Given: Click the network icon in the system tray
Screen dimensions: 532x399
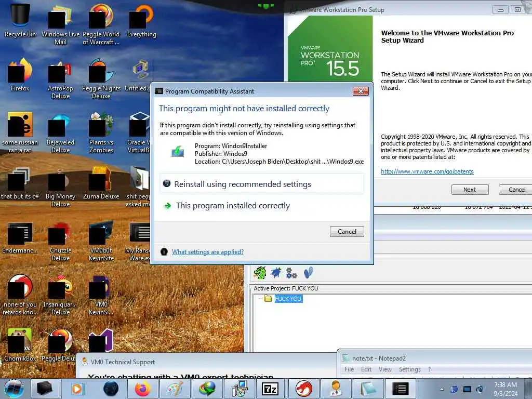Looking at the screenshot, I should coord(467,389).
